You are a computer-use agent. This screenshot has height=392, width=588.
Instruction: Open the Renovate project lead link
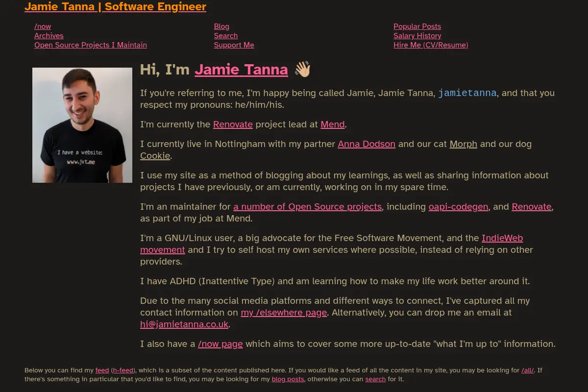click(x=233, y=124)
